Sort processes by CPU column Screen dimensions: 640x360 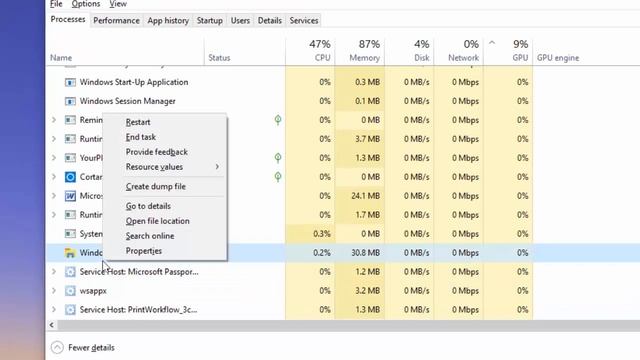click(310, 51)
